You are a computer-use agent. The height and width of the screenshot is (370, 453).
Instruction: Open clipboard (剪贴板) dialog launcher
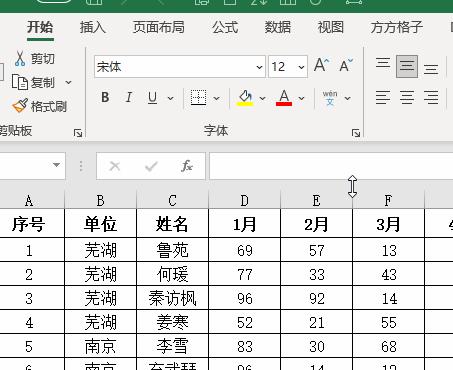[x=78, y=133]
